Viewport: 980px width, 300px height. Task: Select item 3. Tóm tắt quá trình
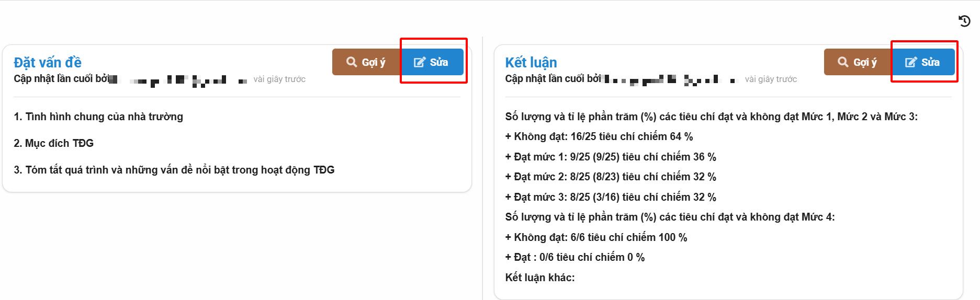click(174, 170)
